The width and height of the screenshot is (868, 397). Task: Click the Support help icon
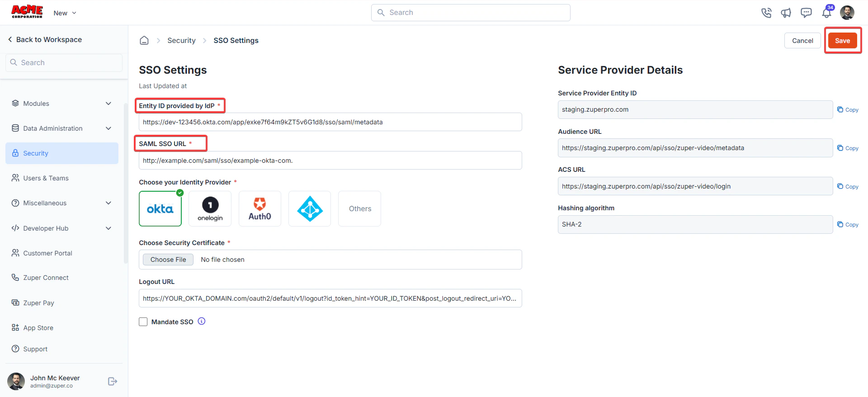(15, 349)
